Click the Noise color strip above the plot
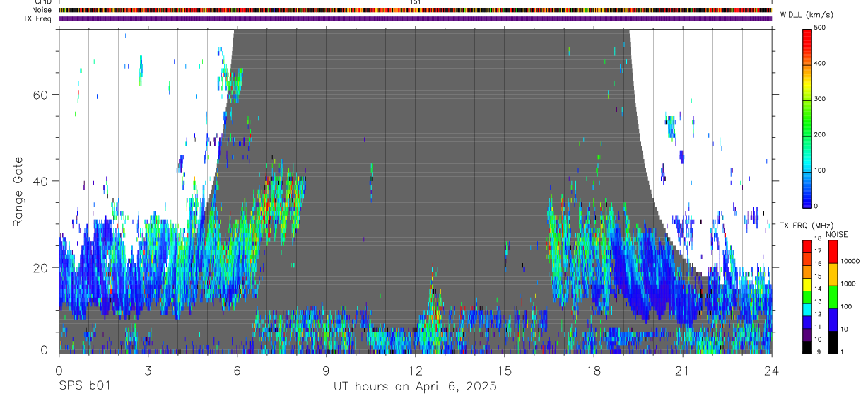This screenshot has width=868, height=401. pyautogui.click(x=415, y=10)
